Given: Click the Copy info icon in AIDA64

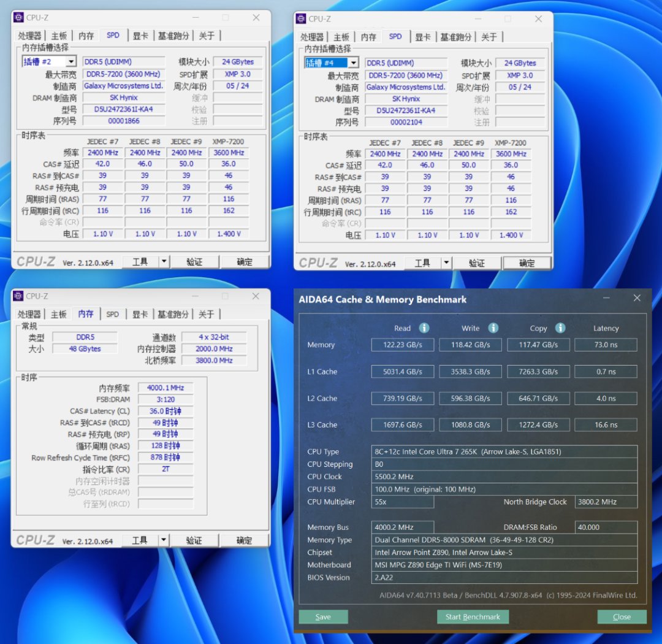Looking at the screenshot, I should pyautogui.click(x=560, y=328).
